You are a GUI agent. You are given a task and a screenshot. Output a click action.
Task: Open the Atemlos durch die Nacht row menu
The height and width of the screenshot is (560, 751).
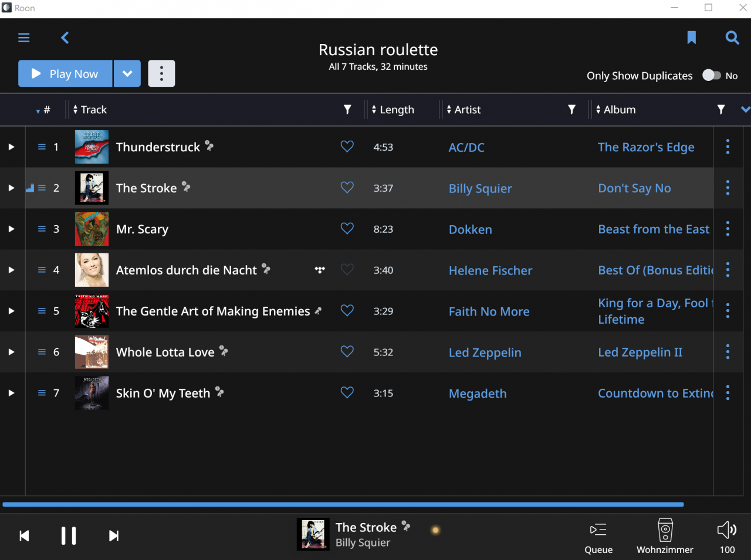click(x=728, y=270)
